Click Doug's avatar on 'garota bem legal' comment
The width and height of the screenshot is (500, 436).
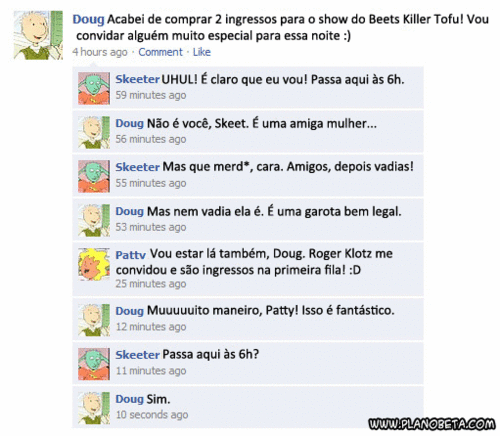pos(94,220)
